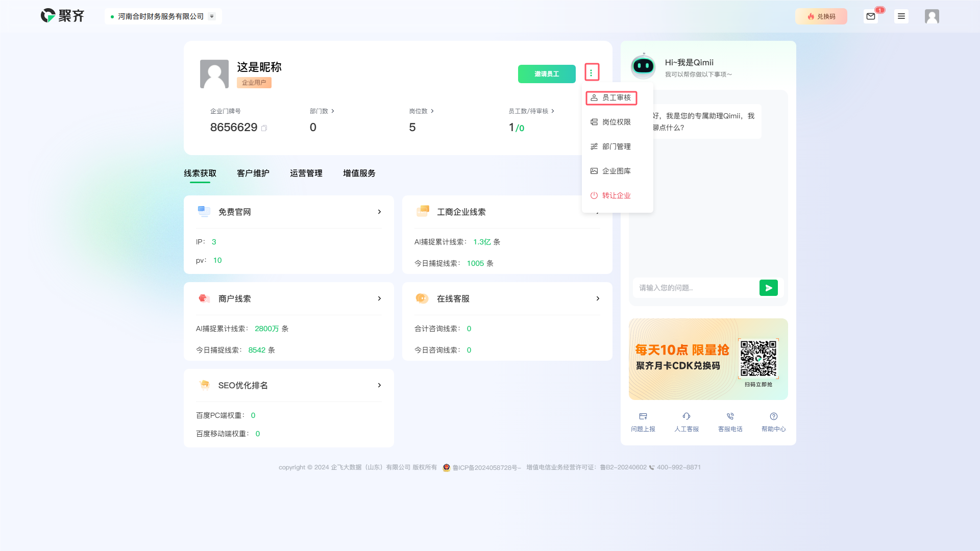980x551 pixels.
Task: Expand the 部门数 chevron
Action: [x=333, y=111]
